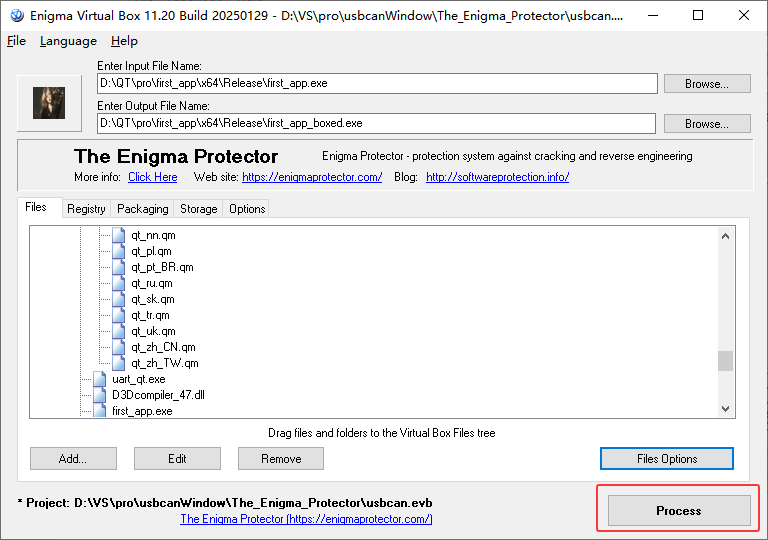Viewport: 768px width, 540px height.
Task: Select qt_ru.qm in the files tree
Action: tap(152, 283)
